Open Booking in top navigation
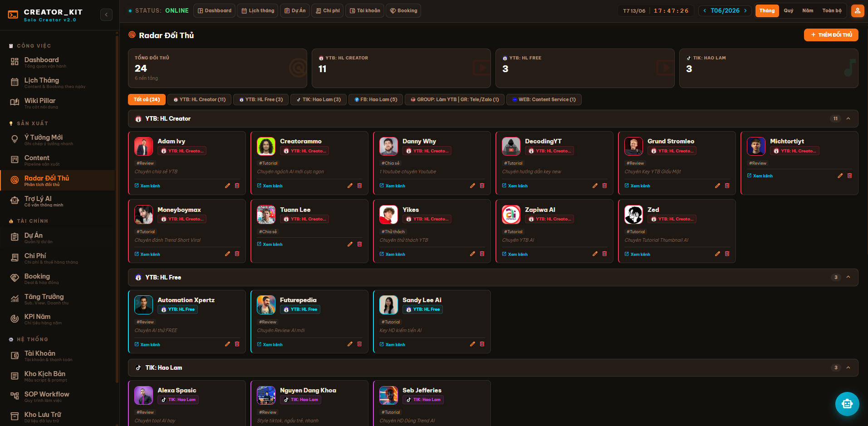The height and width of the screenshot is (426, 868). (x=403, y=10)
